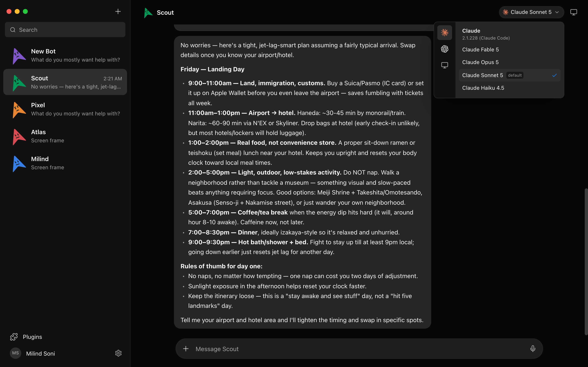The width and height of the screenshot is (588, 367).
Task: Open the New Bot conversation
Action: [65, 55]
